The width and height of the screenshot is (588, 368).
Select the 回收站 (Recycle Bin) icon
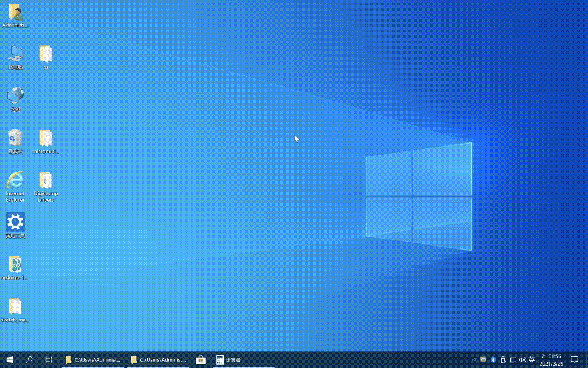(x=15, y=142)
